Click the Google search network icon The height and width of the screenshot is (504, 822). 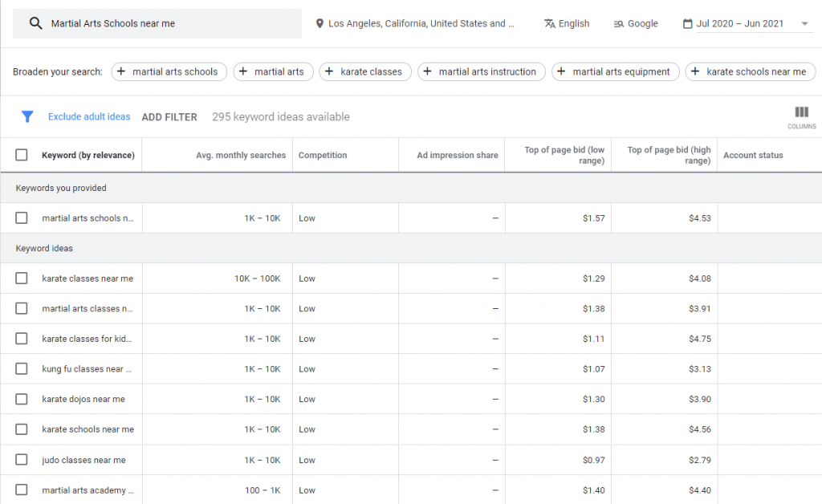point(619,23)
